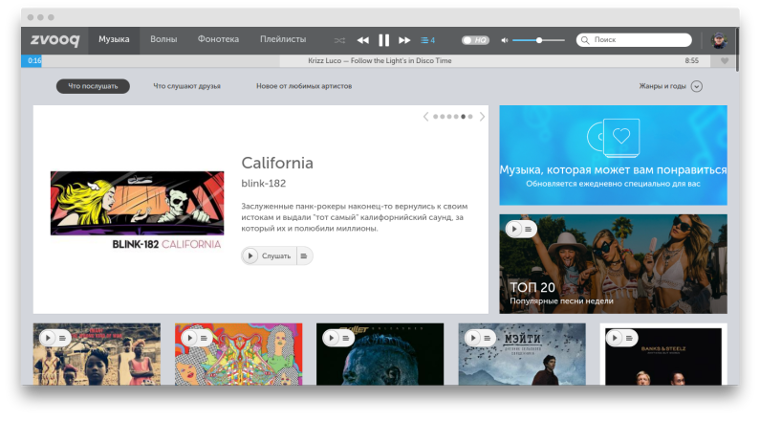This screenshot has width=760, height=422.
Task: Open blink-182 artist link
Action: 264,184
